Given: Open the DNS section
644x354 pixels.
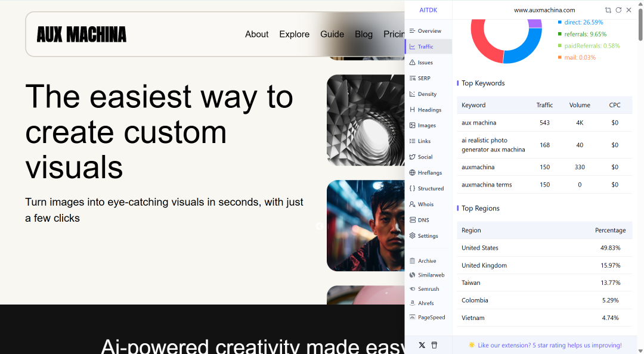Looking at the screenshot, I should 428,220.
